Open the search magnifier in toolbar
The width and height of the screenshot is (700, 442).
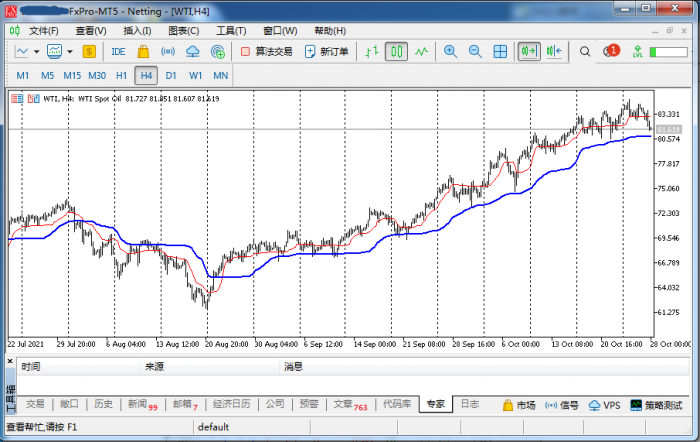pos(588,51)
